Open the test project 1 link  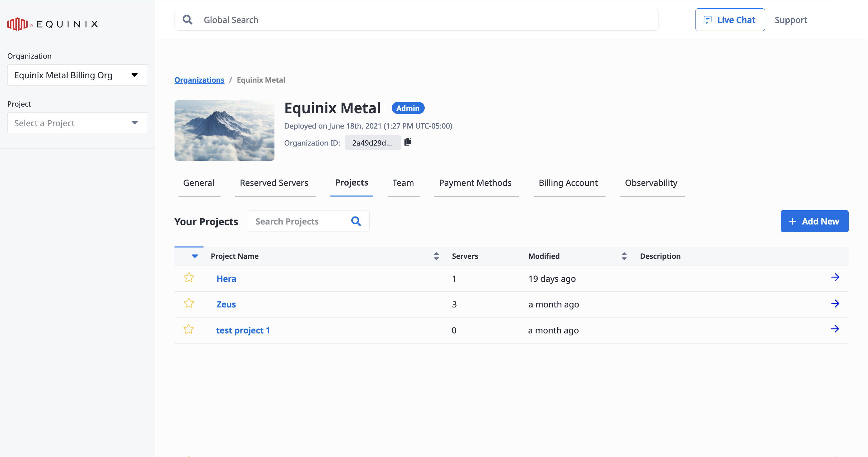pos(243,330)
